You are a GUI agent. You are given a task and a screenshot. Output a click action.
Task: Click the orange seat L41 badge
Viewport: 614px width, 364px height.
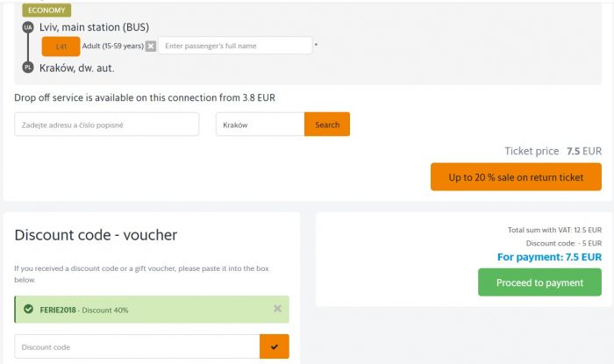61,46
